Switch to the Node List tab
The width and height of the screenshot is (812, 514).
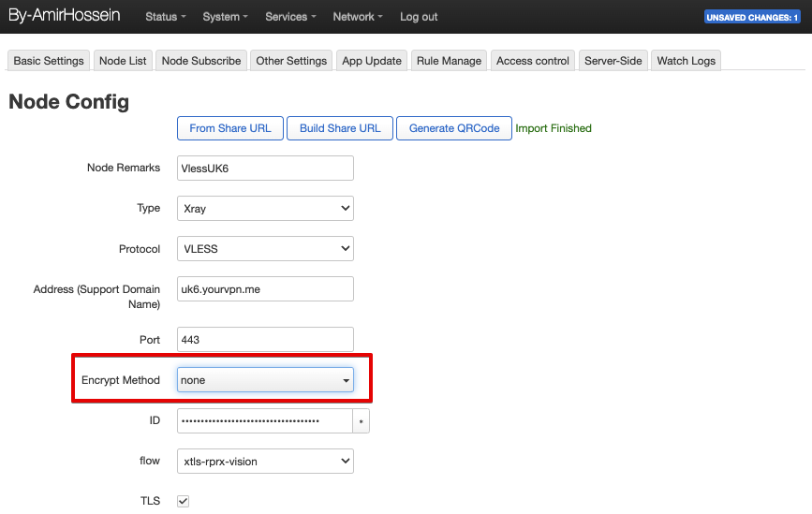pyautogui.click(x=123, y=61)
